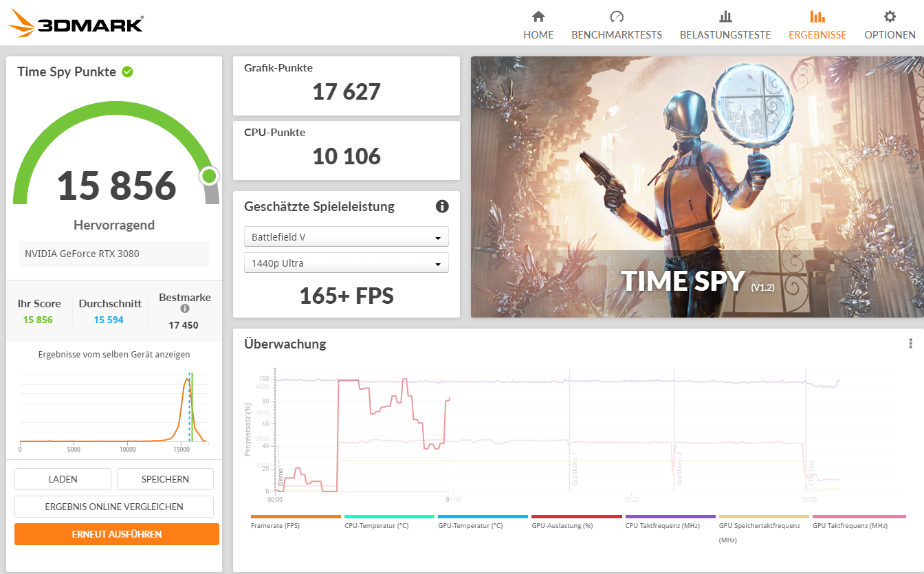This screenshot has width=924, height=574.
Task: Open Belastungsteste bar chart icon
Action: coord(725,16)
